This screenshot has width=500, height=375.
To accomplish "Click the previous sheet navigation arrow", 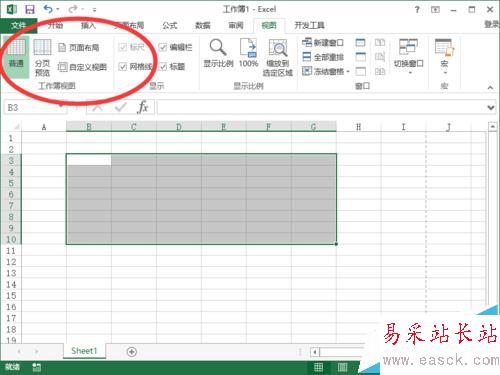I will pyautogui.click(x=19, y=351).
